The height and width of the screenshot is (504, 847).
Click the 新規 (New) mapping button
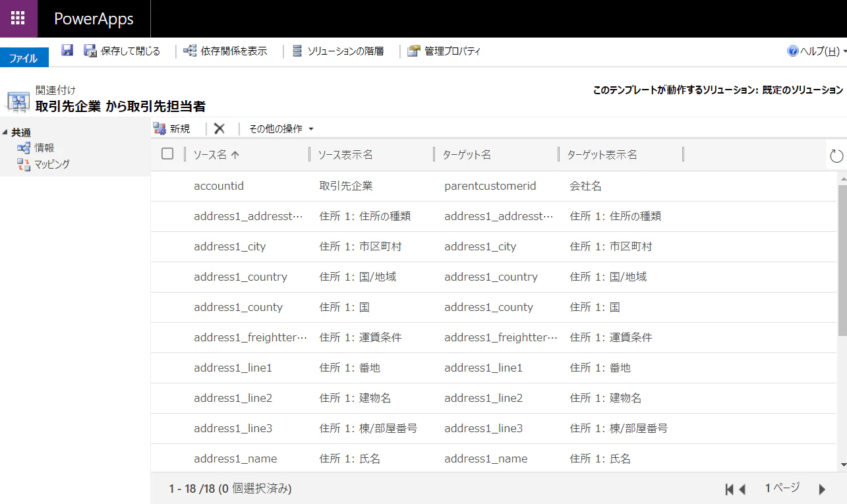tap(171, 128)
